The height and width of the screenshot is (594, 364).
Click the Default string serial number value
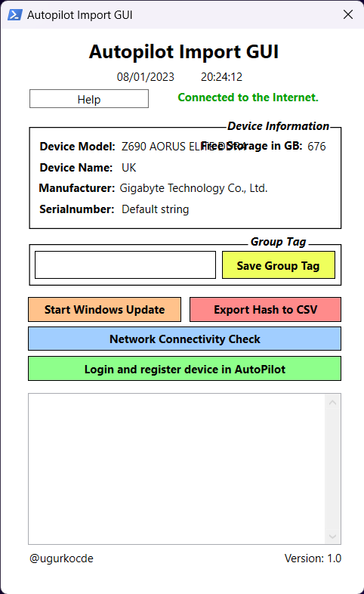(155, 209)
